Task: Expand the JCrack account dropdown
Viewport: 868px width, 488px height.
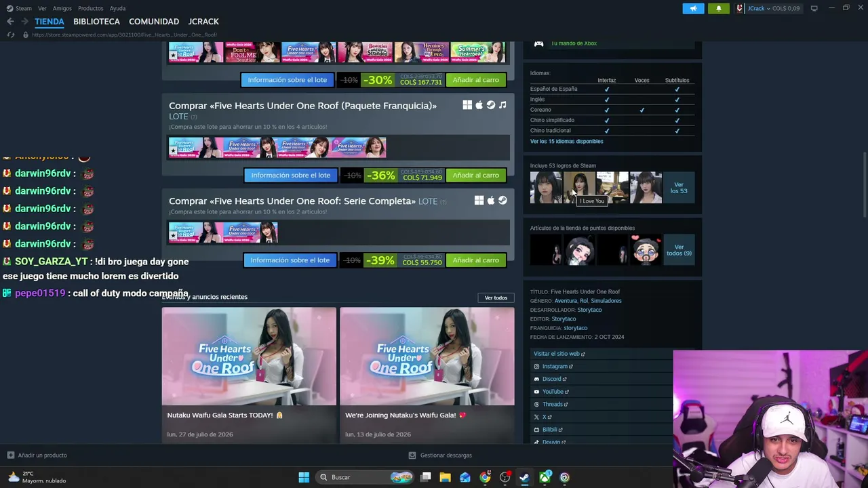Action: point(768,8)
